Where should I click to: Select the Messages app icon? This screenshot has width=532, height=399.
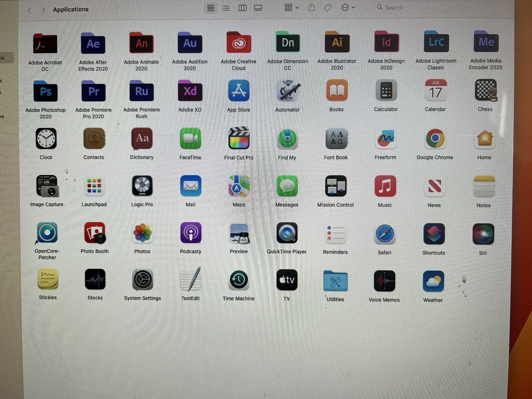pyautogui.click(x=287, y=186)
